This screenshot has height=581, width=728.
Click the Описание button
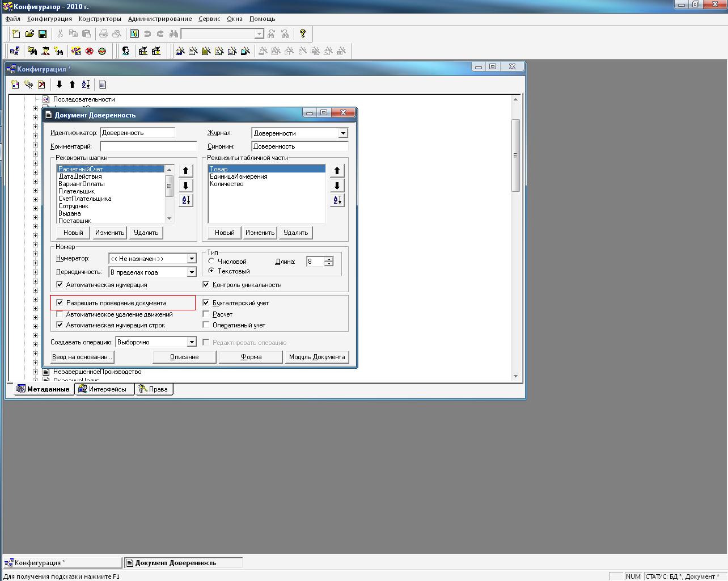[184, 357]
